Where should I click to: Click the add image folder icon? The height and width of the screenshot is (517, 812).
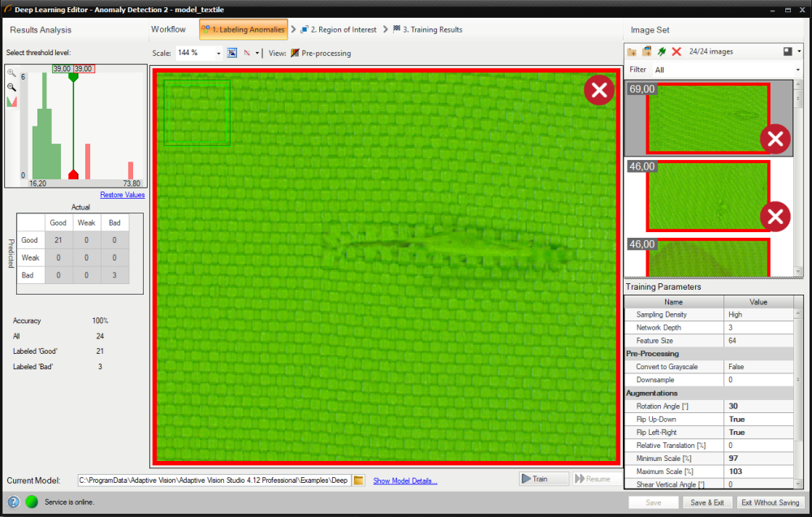point(632,52)
